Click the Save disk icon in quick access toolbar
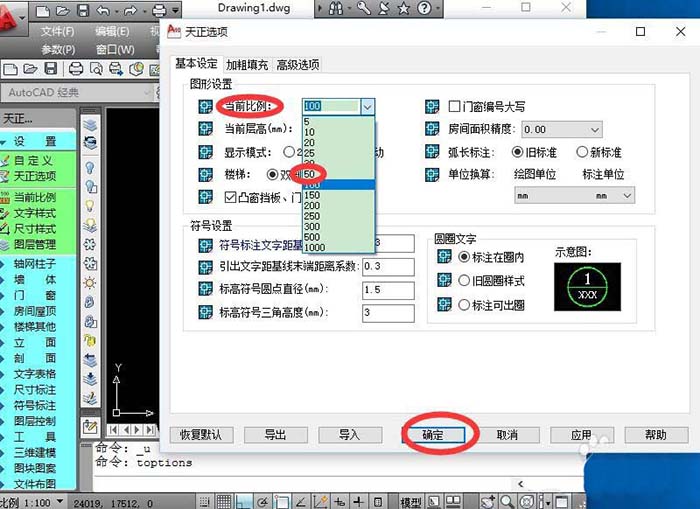 click(83, 11)
